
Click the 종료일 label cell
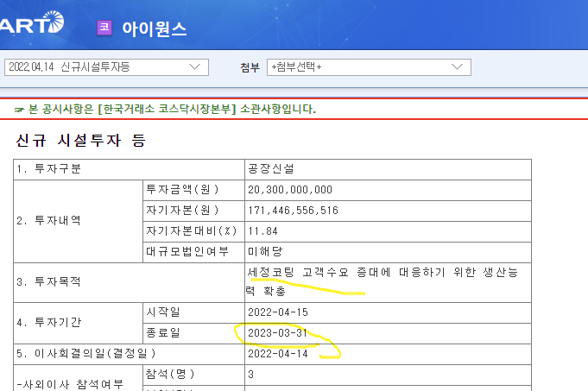point(193,333)
